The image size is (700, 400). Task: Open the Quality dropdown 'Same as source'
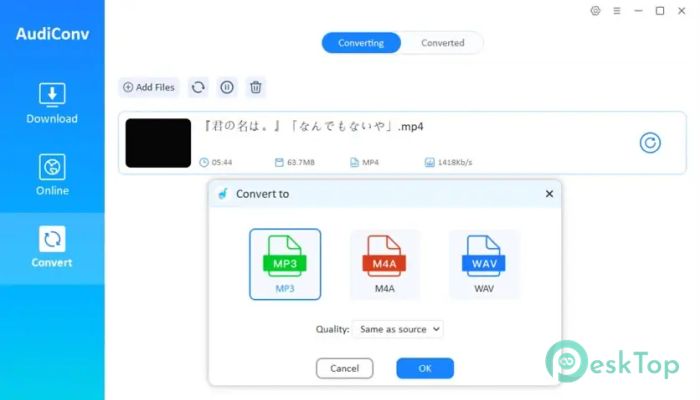[x=398, y=329]
